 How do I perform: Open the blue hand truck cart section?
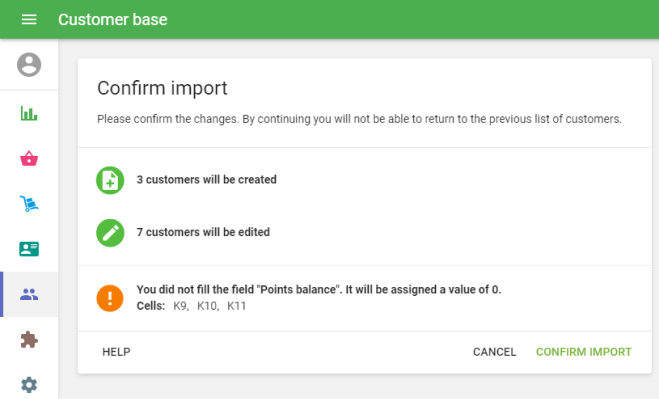(x=29, y=203)
